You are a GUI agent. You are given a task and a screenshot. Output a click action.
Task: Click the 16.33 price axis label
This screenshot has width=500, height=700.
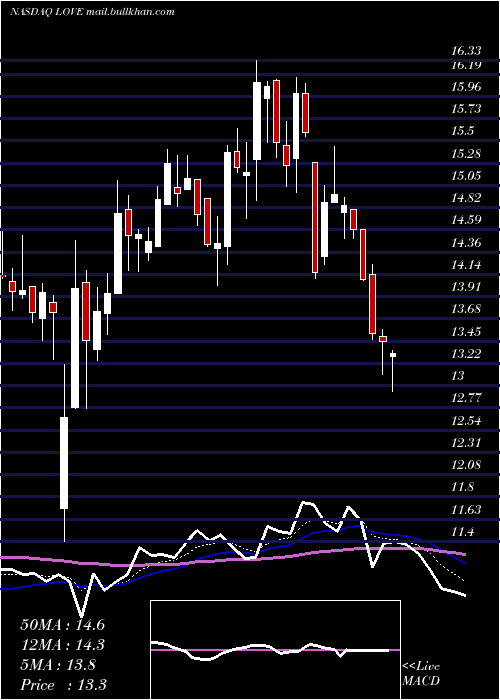(466, 51)
